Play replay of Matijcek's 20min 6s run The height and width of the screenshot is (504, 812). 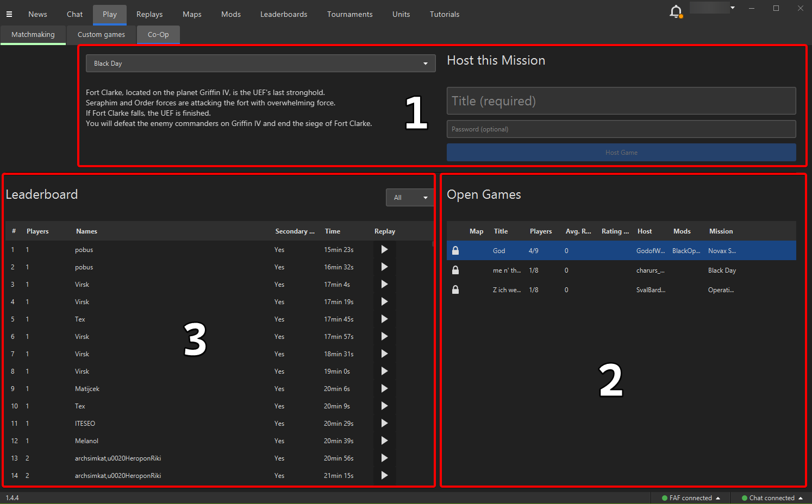pos(384,388)
